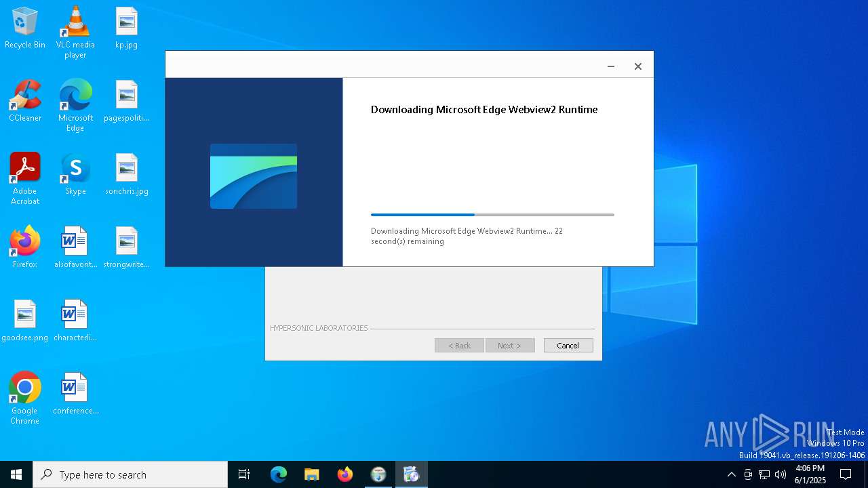Select goodsee.png image file
868x488 pixels.
click(x=24, y=321)
